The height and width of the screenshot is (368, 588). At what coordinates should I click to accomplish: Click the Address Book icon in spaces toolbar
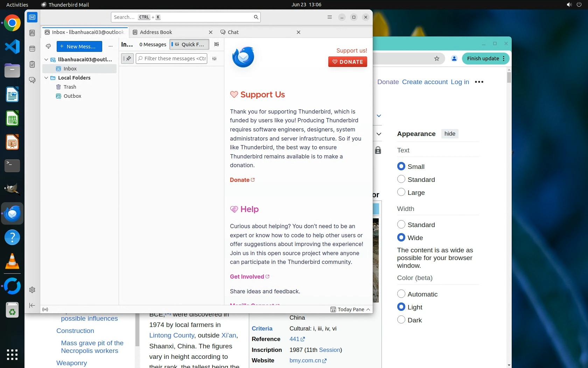[x=32, y=33]
